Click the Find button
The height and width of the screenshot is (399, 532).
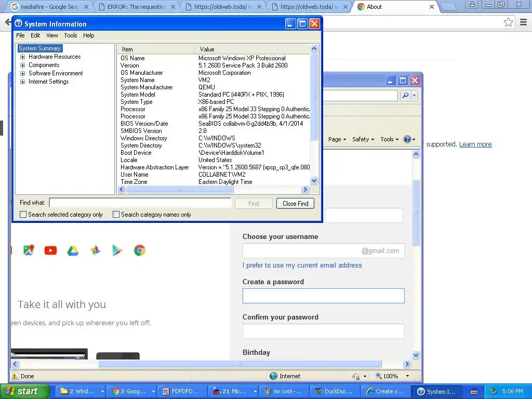[254, 204]
